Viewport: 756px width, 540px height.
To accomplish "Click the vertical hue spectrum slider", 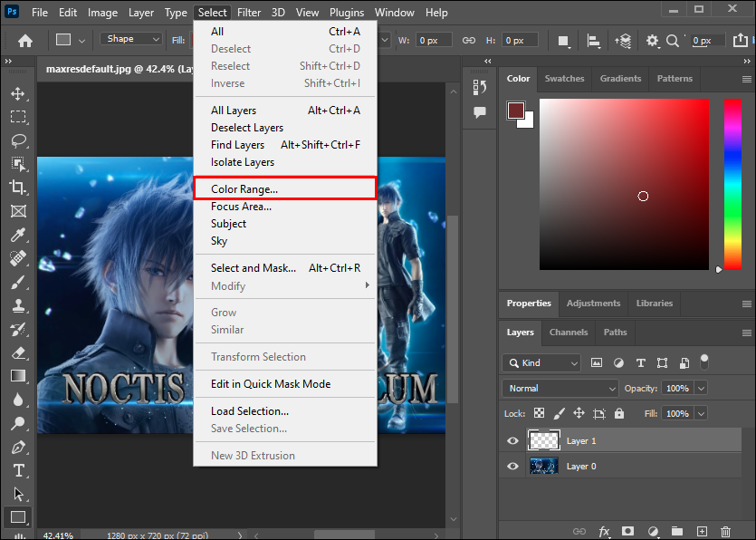I will pos(732,184).
